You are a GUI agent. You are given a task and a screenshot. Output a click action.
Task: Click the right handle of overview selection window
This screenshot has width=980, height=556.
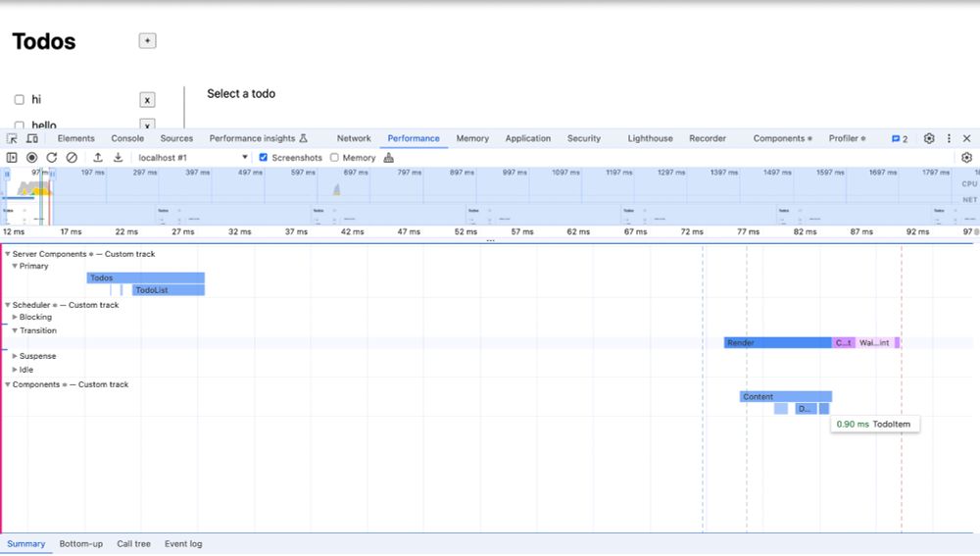[53, 175]
